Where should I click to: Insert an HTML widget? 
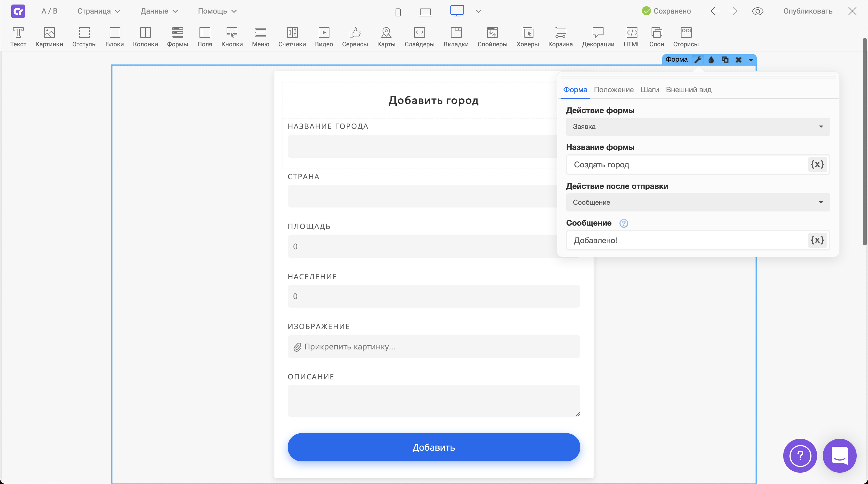pyautogui.click(x=632, y=37)
